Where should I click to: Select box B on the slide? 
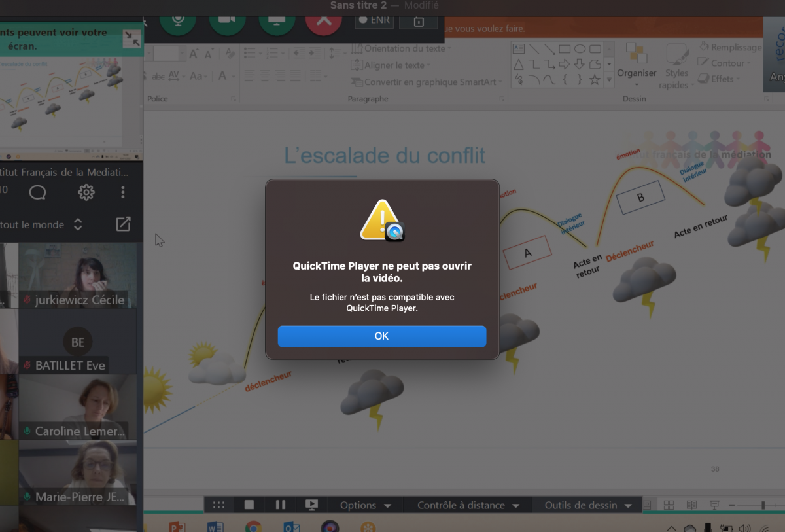(640, 197)
